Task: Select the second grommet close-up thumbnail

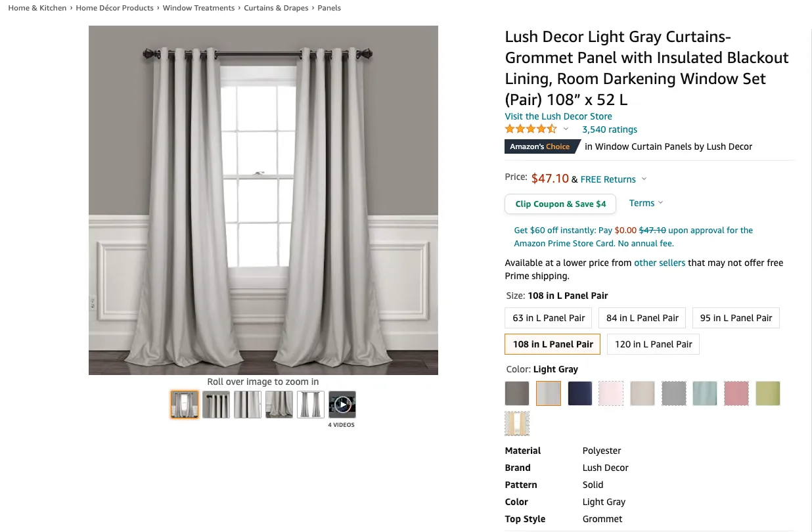Action: 216,405
